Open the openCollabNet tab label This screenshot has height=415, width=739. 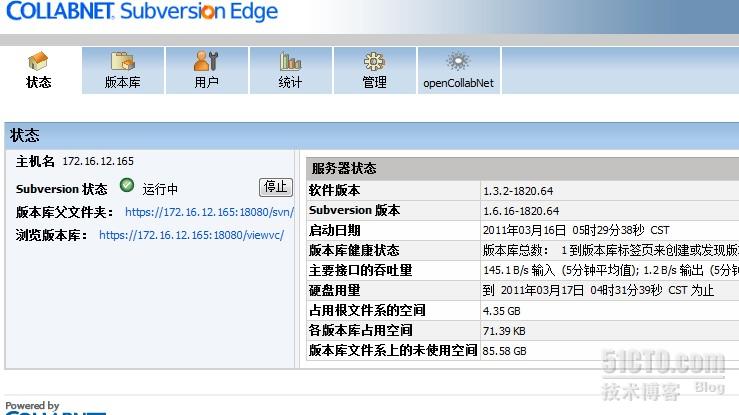[458, 83]
